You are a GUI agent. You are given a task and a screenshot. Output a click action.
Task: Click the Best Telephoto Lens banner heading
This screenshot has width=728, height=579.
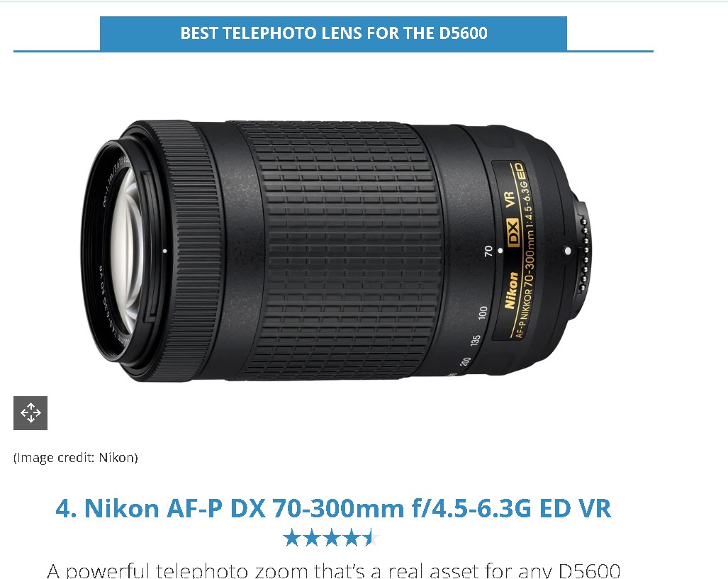333,33
